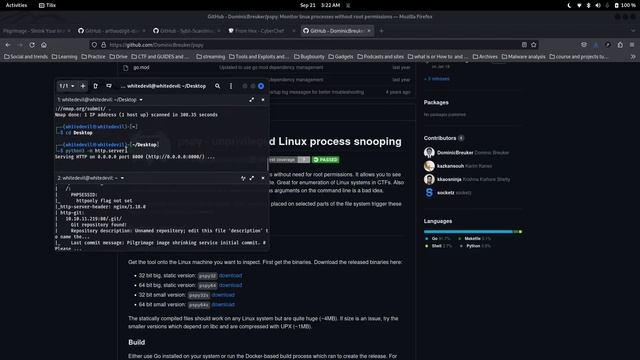Open the Firefox application menu
The height and width of the screenshot is (360, 640).
pos(632,45)
